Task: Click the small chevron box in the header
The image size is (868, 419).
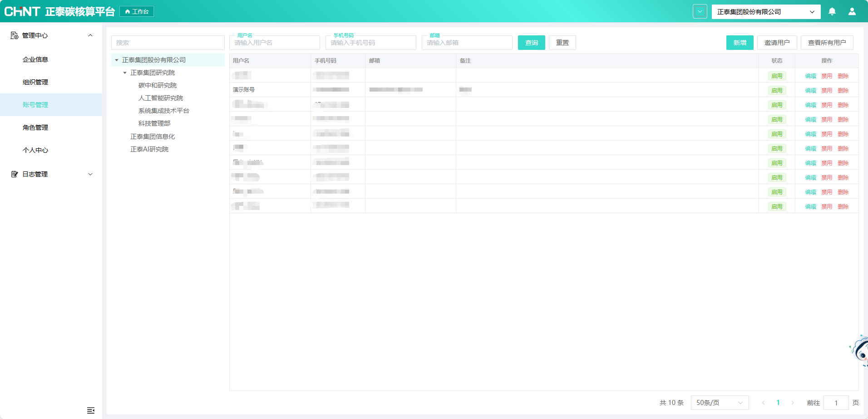Action: [700, 11]
